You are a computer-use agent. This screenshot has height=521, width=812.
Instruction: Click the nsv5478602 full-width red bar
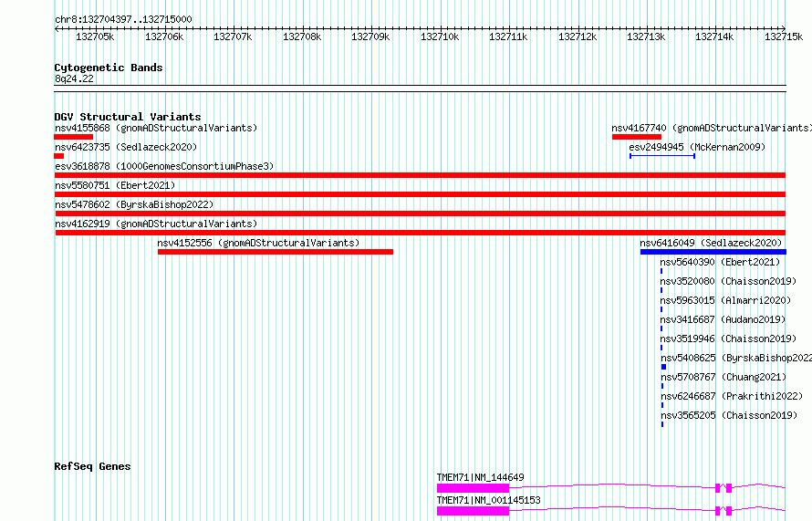tap(420, 214)
